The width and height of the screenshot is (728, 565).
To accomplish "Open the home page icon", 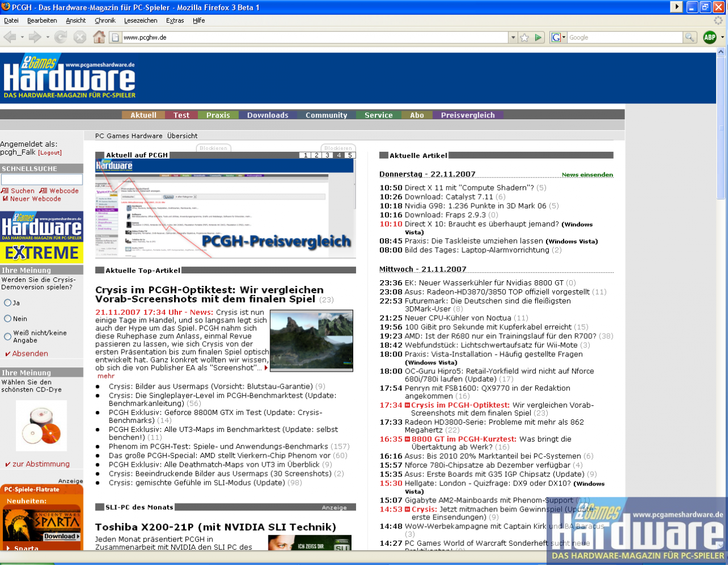I will coord(99,38).
